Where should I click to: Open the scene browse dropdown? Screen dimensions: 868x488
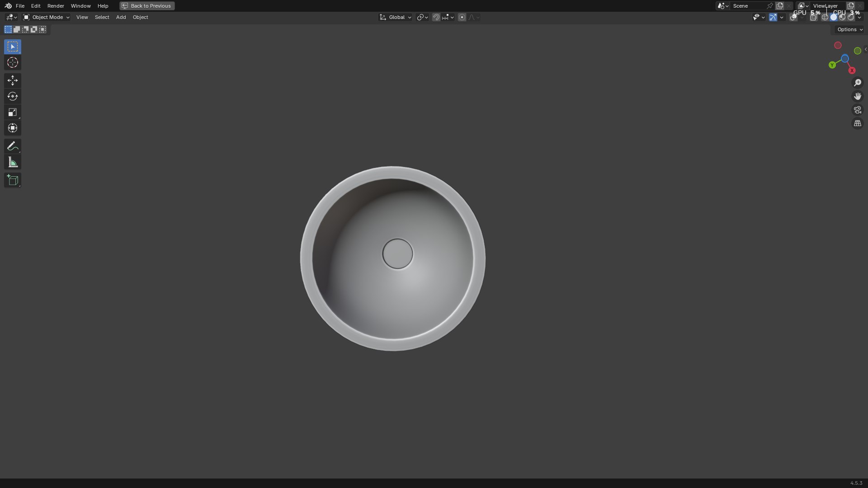coord(723,6)
